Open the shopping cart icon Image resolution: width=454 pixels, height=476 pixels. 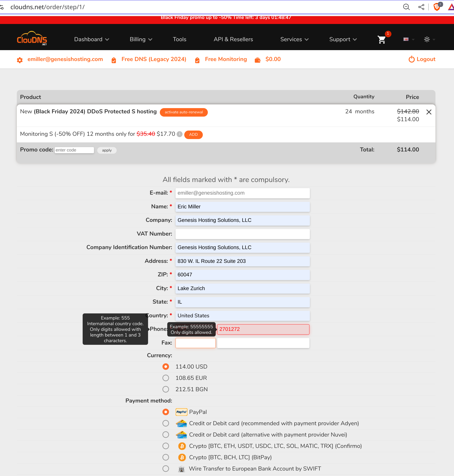381,39
